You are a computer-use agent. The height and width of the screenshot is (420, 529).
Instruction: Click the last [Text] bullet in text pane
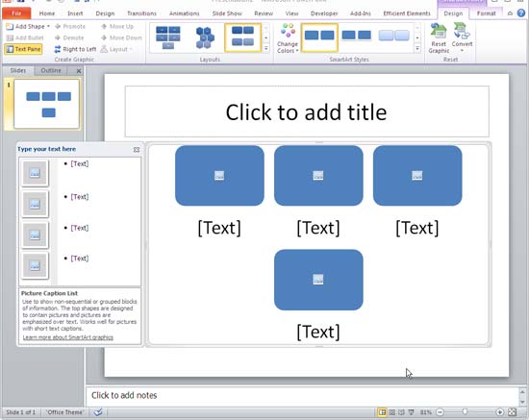pos(80,259)
